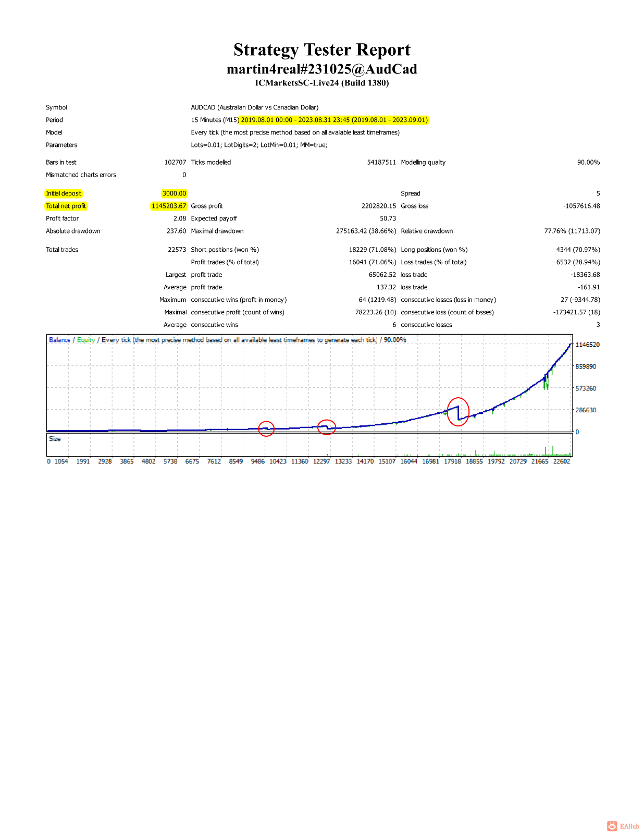Click Long positions value 4344 (70.97%)
The image size is (644, 834).
coord(578,250)
